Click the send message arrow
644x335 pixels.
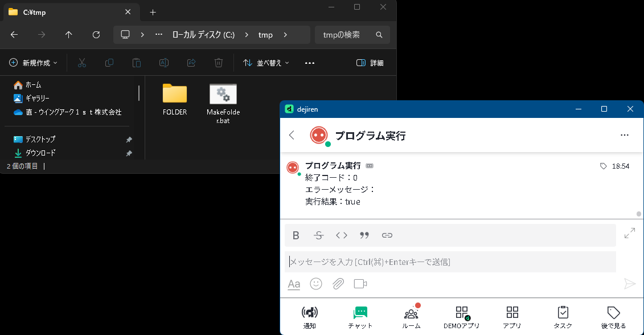(629, 284)
